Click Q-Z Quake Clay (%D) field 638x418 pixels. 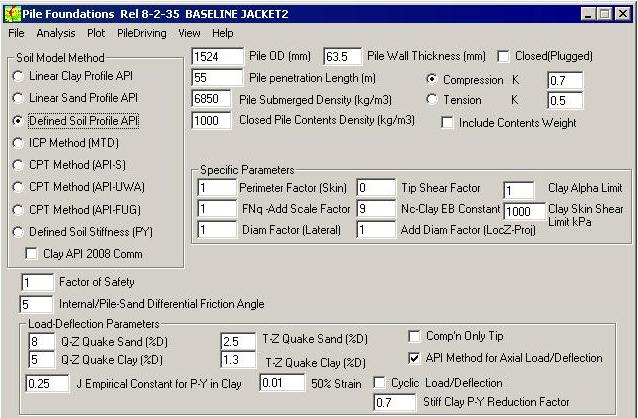tap(42, 360)
